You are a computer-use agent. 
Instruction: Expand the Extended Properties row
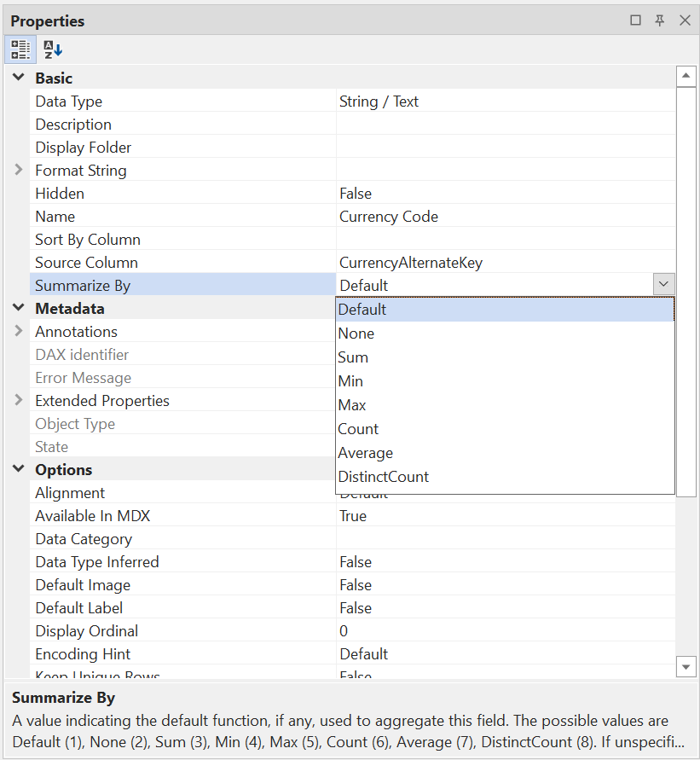click(19, 400)
